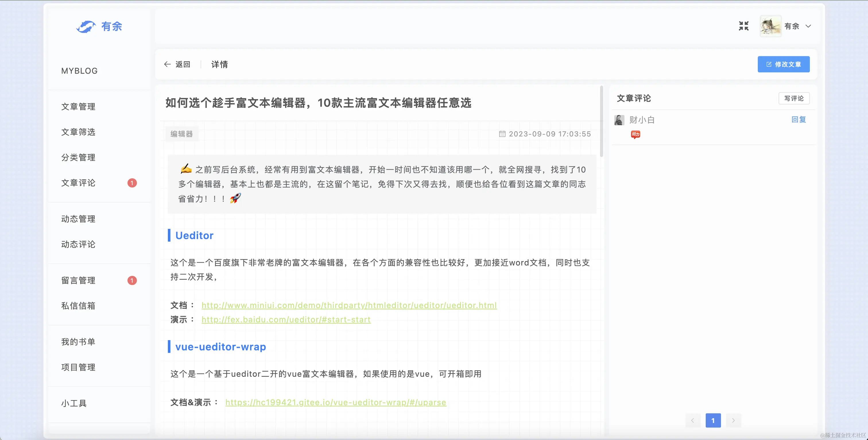Image resolution: width=868 pixels, height=440 pixels.
Task: Click the red badge on 留言管理
Action: point(132,281)
